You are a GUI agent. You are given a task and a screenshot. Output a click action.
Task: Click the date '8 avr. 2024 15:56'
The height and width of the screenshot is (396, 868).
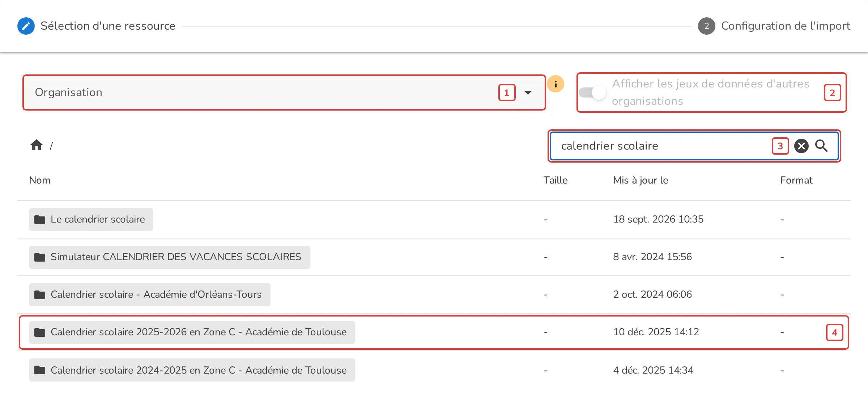[652, 257]
